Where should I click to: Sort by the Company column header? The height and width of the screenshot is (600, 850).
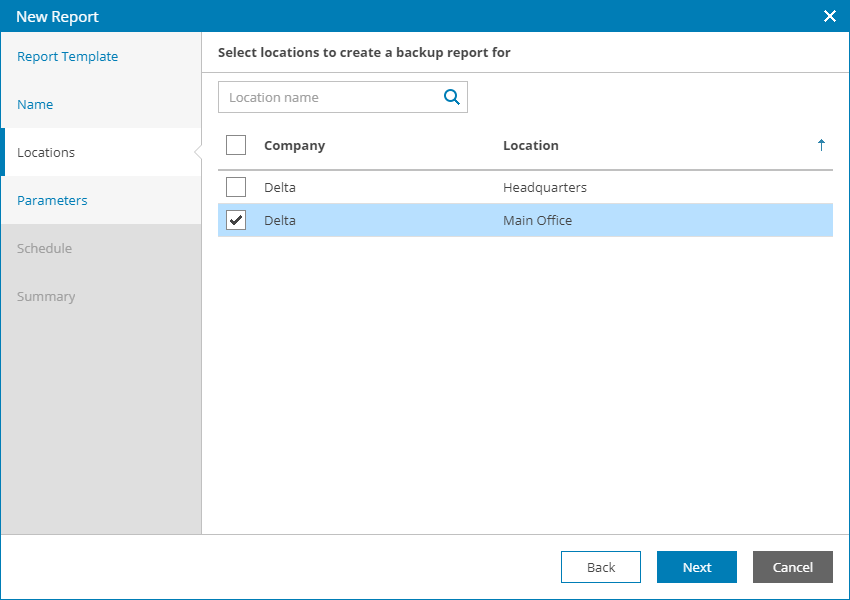click(295, 145)
